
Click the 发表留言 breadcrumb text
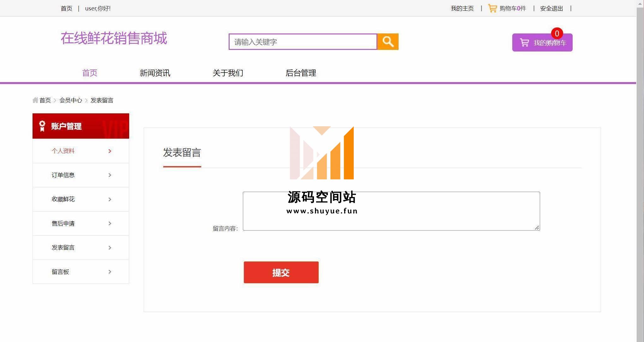pyautogui.click(x=102, y=100)
